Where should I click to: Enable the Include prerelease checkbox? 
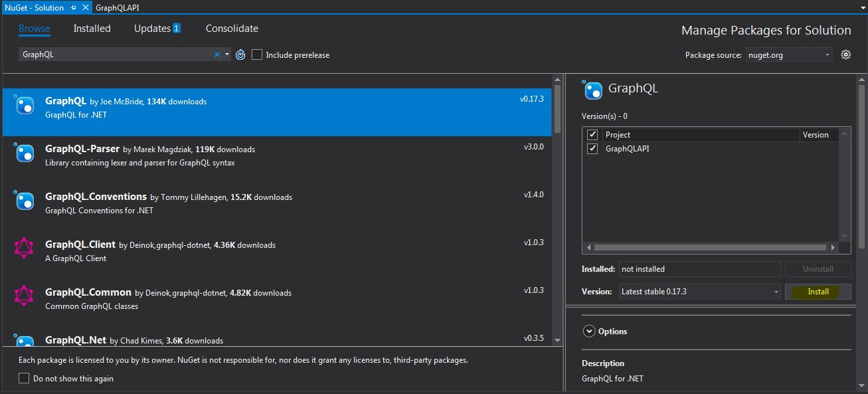[257, 54]
